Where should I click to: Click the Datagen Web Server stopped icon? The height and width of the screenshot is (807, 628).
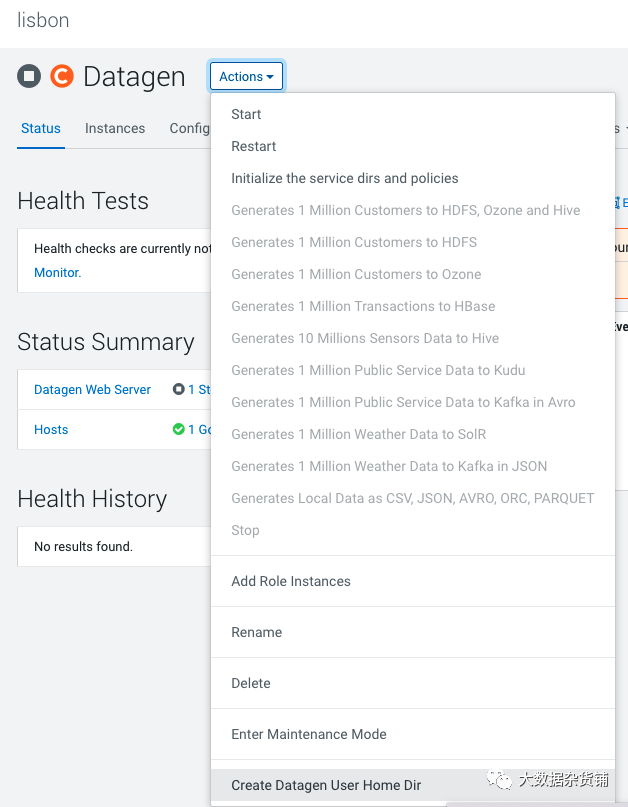178,390
